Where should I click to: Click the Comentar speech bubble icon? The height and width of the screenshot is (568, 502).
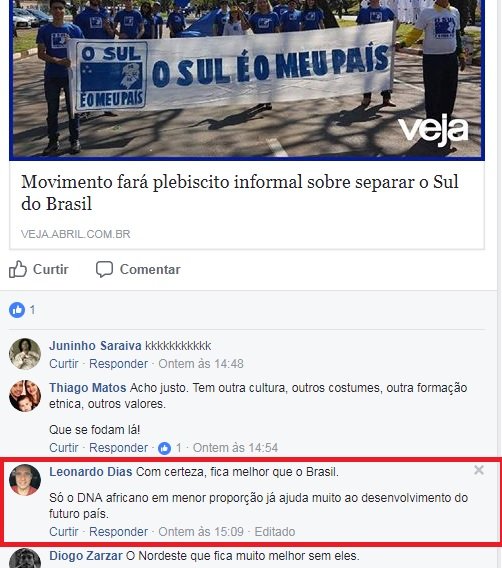pyautogui.click(x=104, y=270)
